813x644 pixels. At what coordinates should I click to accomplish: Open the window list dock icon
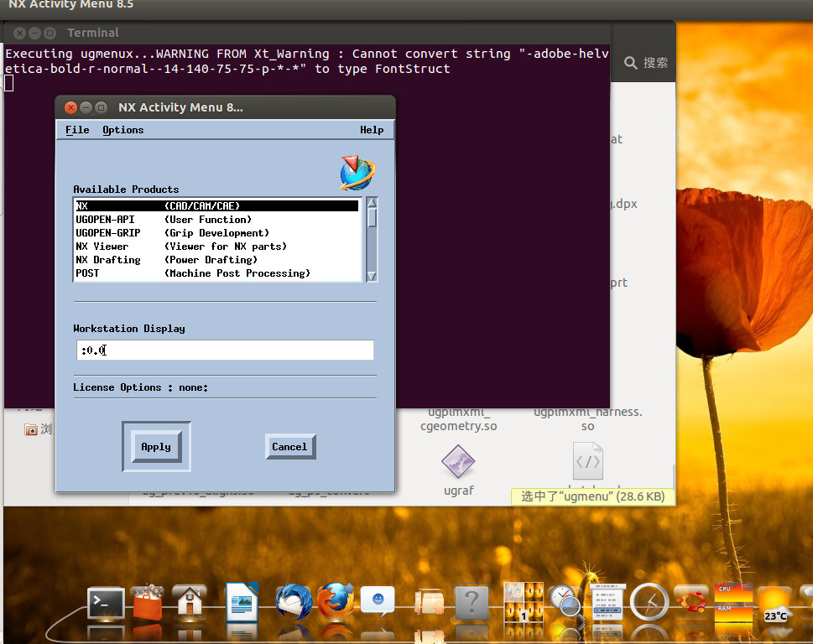tap(607, 602)
